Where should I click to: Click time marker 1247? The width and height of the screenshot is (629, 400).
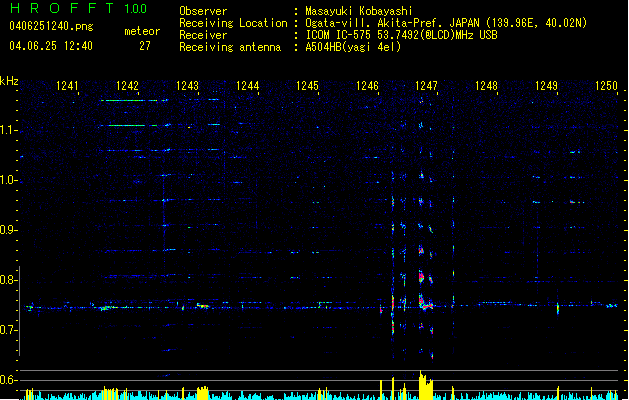tap(426, 85)
